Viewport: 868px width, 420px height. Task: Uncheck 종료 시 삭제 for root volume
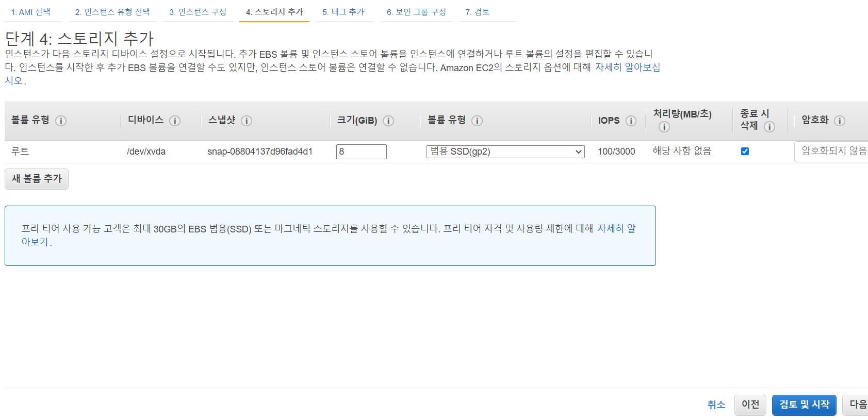point(745,151)
